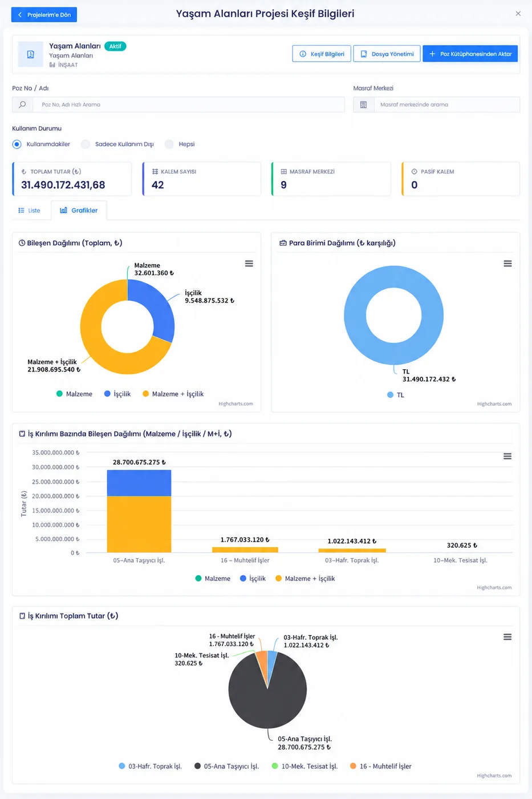The width and height of the screenshot is (532, 799).
Task: Toggle 05-Ana Taşıyıcı İşl. pie legend
Action: (x=226, y=766)
